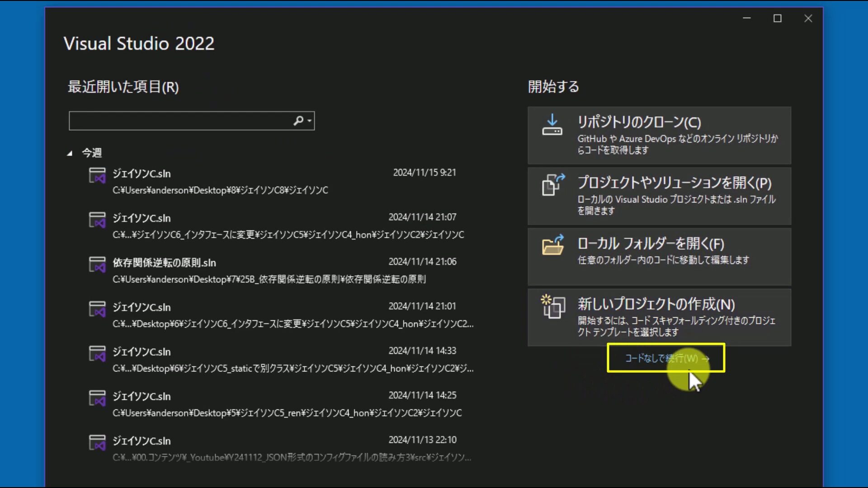Screen dimensions: 868x488
Task: Click solution icon for 依存関係逆転の原則.sln
Action: pos(97,264)
